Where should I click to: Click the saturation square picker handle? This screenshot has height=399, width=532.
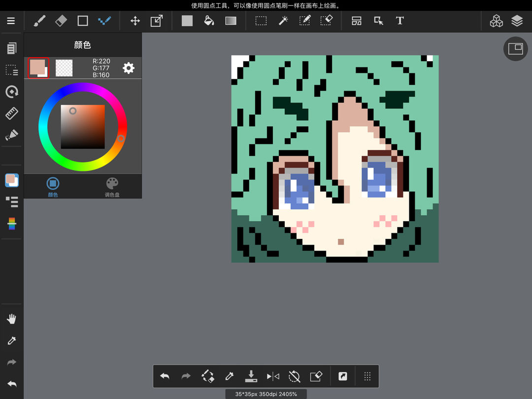[72, 111]
